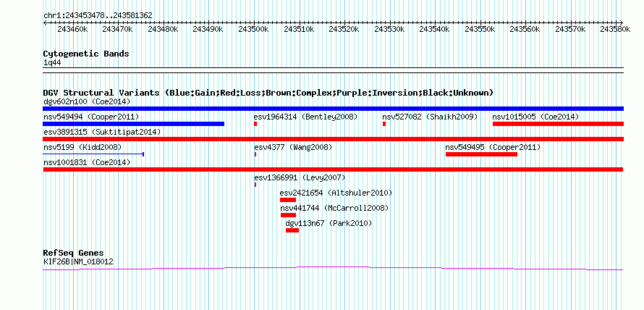Click the small red esv1366991 marker
This screenshot has width=644, height=310.
pyautogui.click(x=255, y=185)
